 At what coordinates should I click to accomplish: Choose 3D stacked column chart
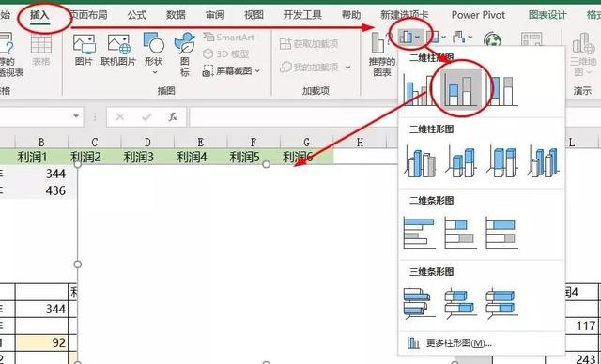click(461, 162)
